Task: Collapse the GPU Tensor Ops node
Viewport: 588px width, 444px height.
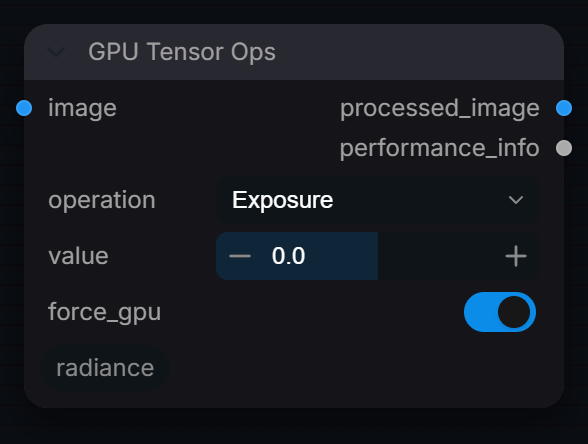Action: click(56, 52)
